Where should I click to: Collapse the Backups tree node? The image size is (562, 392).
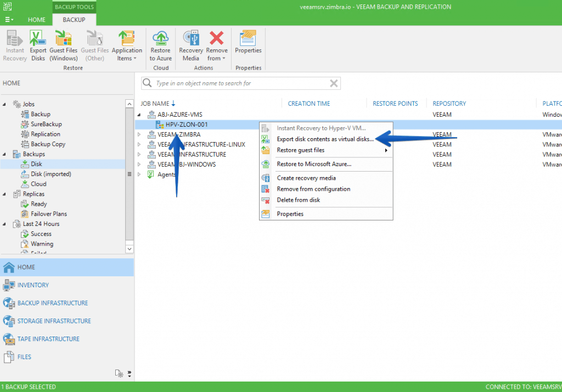(4, 154)
